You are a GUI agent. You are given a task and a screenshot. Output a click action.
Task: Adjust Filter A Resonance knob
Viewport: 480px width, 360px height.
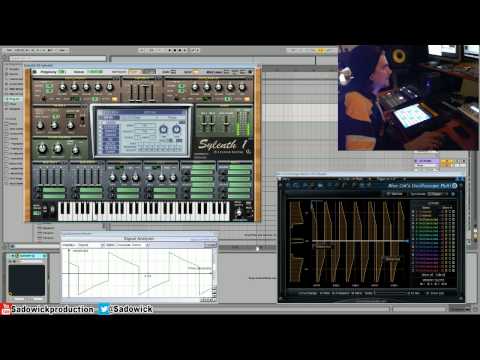(x=54, y=125)
